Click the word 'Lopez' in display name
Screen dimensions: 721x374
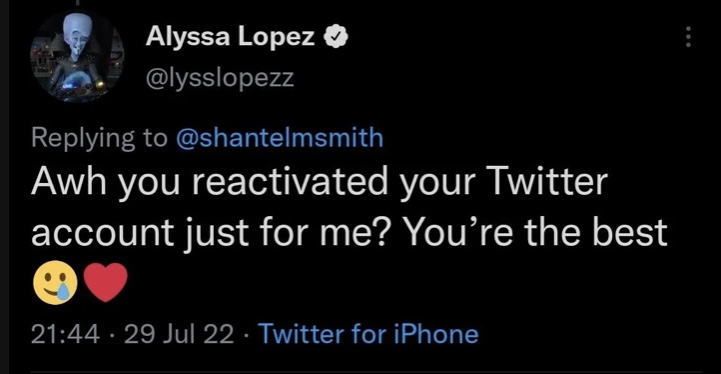pos(276,38)
